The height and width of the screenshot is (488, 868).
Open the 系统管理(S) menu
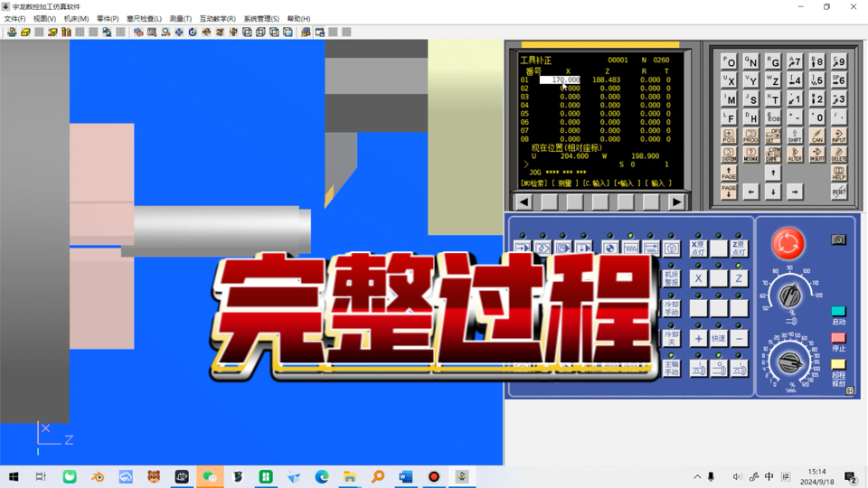click(261, 18)
